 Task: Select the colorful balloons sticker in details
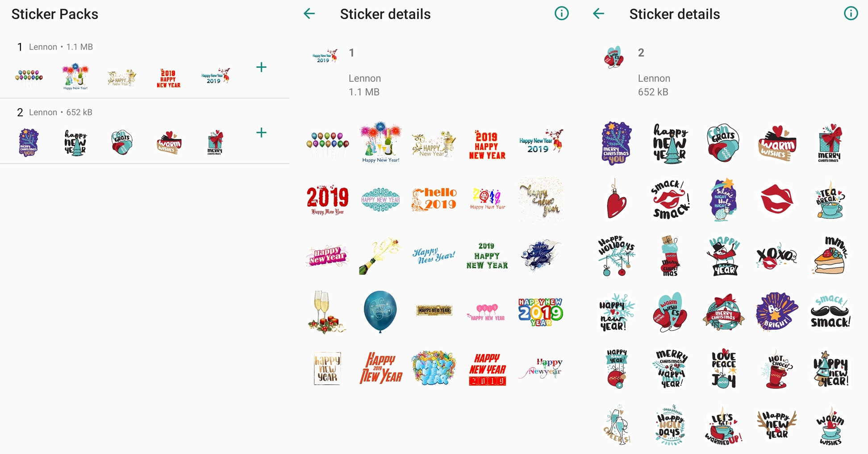point(327,143)
